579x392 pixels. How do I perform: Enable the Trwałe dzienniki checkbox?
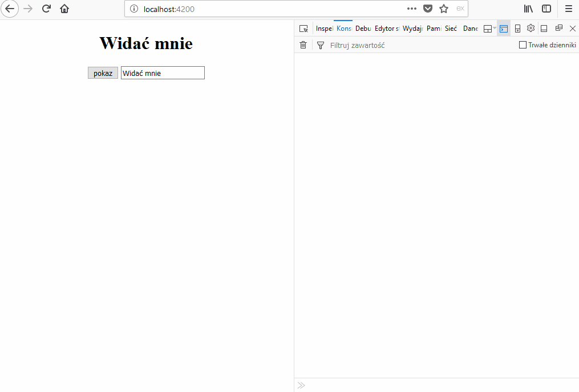coord(523,45)
